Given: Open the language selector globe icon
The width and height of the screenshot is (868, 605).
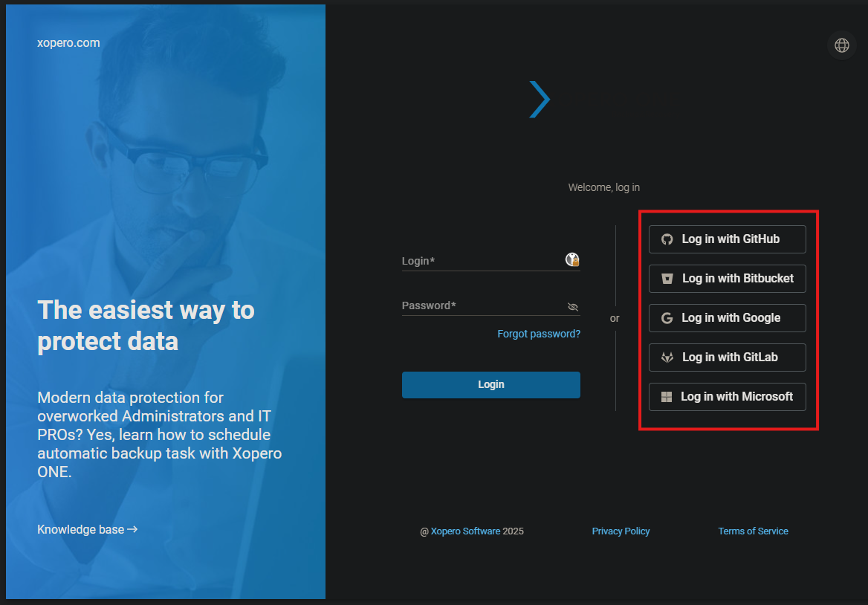Looking at the screenshot, I should [x=841, y=45].
